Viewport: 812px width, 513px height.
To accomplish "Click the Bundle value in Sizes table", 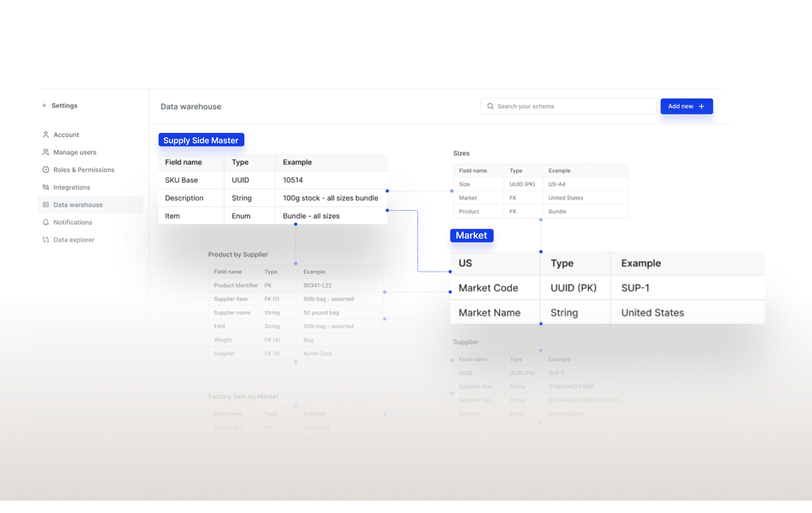I will [x=557, y=212].
